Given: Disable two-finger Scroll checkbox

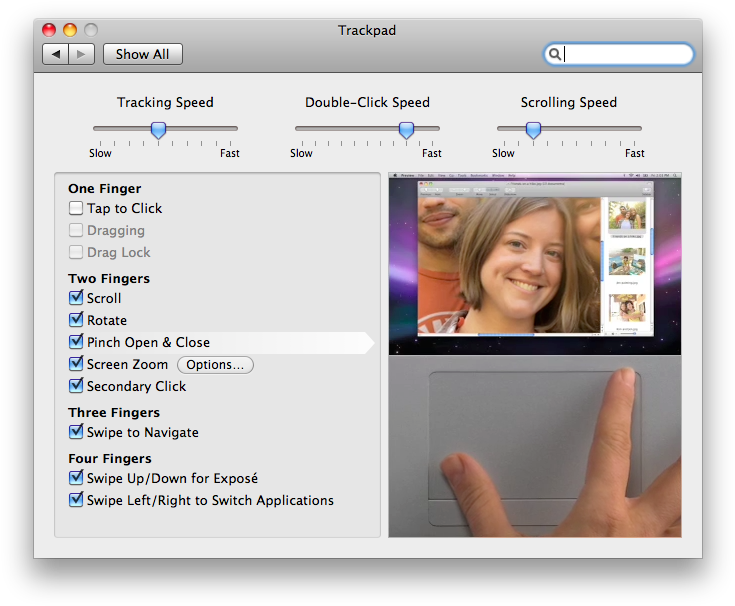Looking at the screenshot, I should click(76, 298).
